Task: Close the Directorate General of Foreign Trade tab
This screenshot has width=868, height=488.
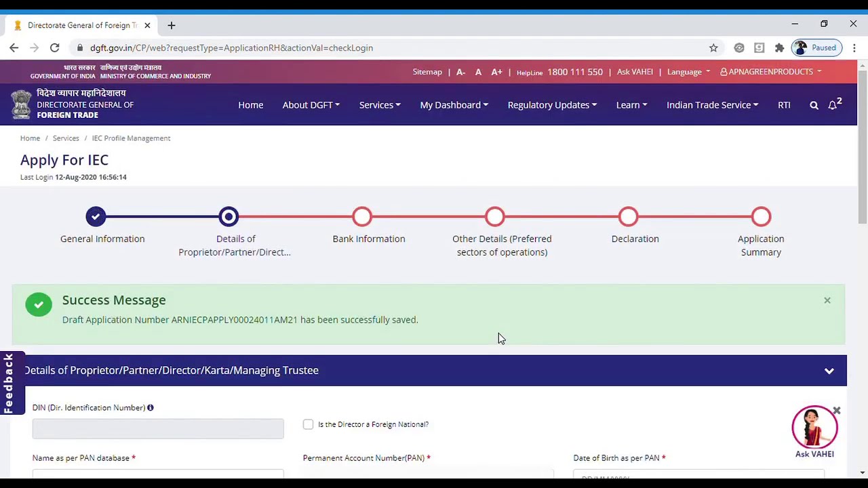Action: point(147,25)
